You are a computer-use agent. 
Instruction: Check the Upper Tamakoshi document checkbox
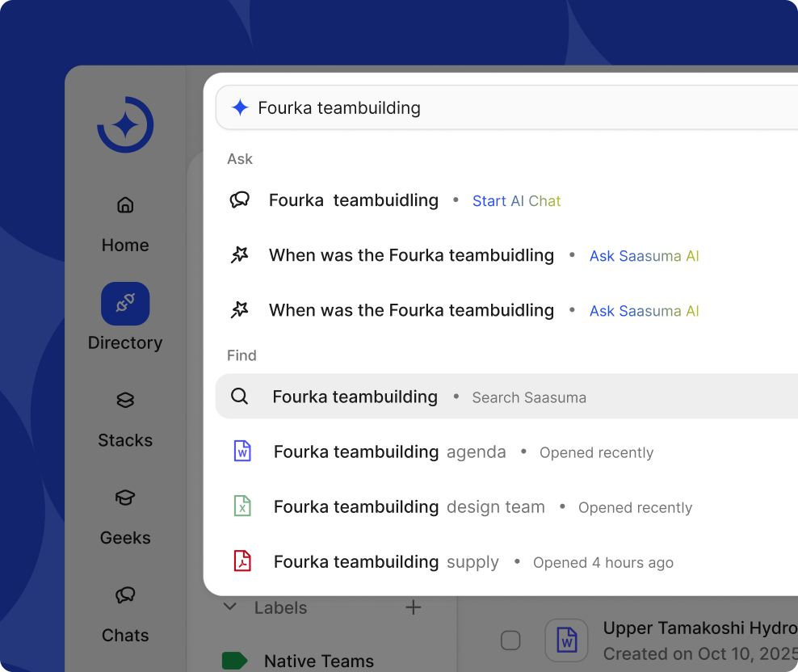pos(510,640)
